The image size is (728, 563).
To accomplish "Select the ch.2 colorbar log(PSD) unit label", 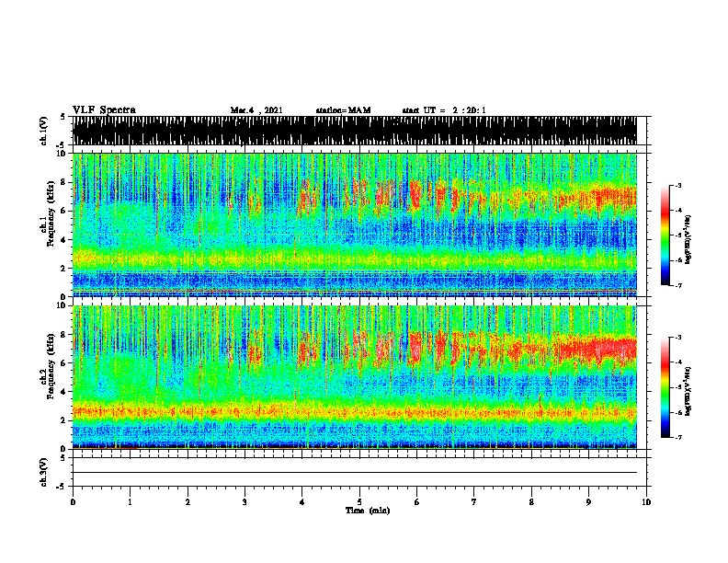I will pos(688,391).
